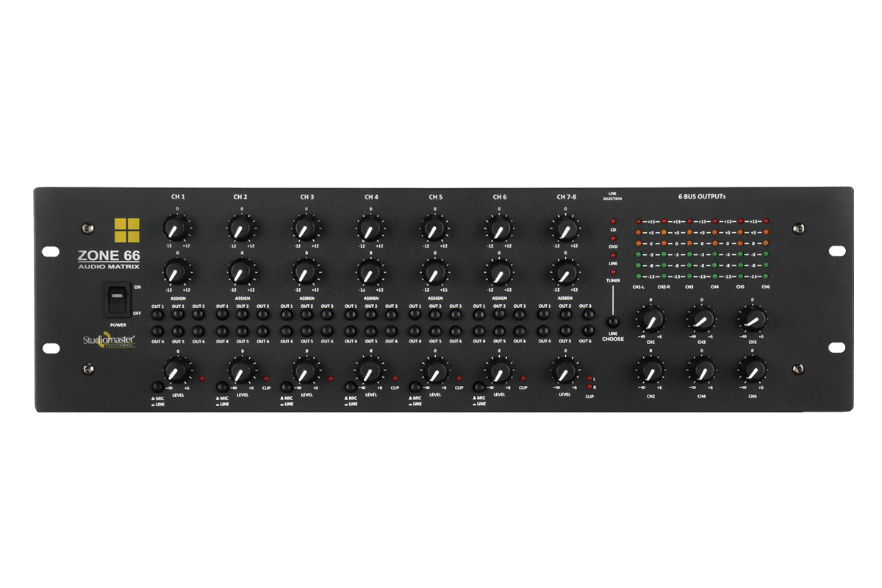Click the LINE selection LED above TUNER
The image size is (882, 588).
click(613, 255)
